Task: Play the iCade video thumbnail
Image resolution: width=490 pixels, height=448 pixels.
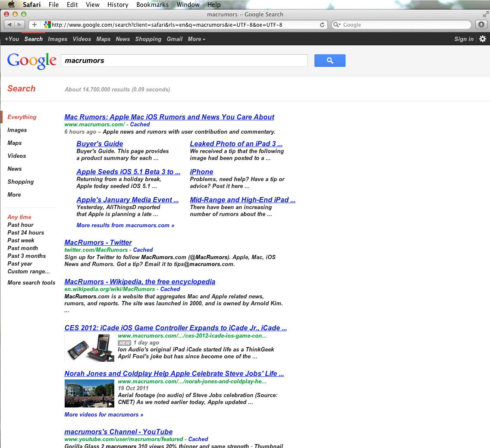Action: pyautogui.click(x=89, y=348)
